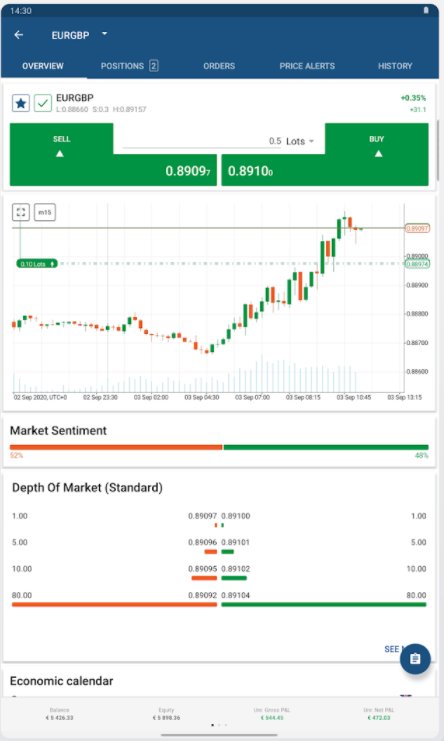Open the EURGBP symbol dropdown arrow

pos(104,34)
